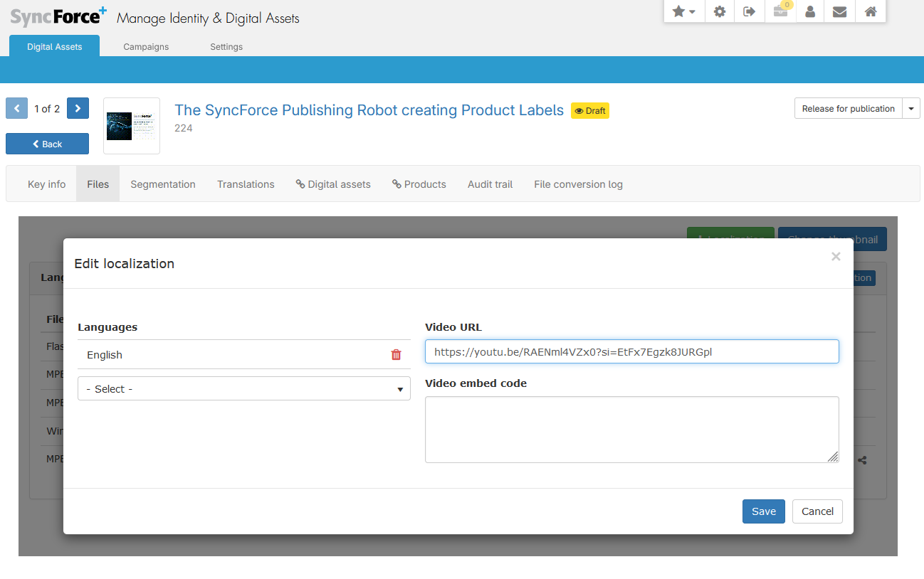Open the Files tab
The width and height of the screenshot is (924, 579).
tap(98, 184)
